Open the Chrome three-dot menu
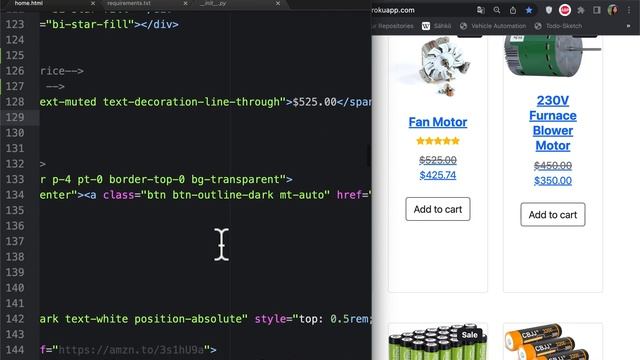Viewport: 640px width, 360px height. tap(629, 10)
